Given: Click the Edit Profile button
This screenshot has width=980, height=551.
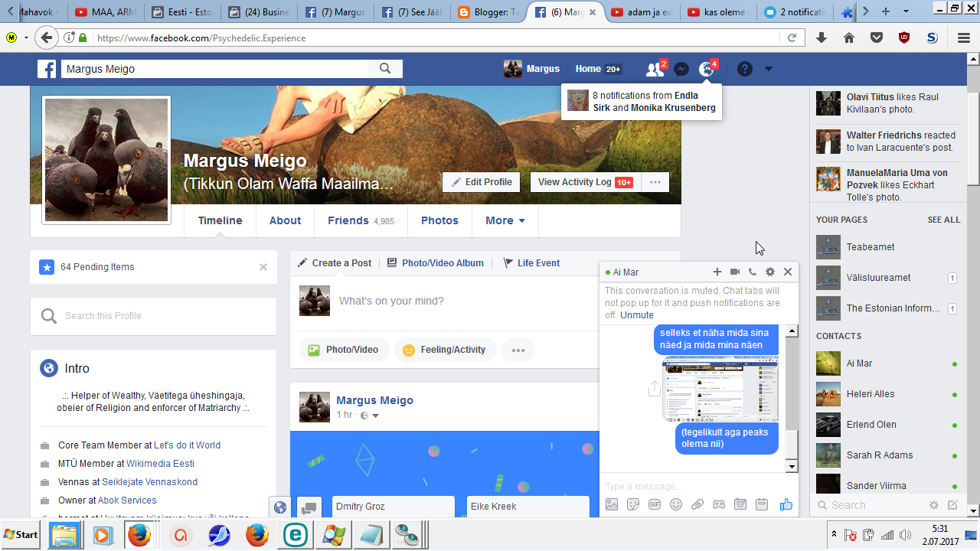Looking at the screenshot, I should pyautogui.click(x=482, y=182).
